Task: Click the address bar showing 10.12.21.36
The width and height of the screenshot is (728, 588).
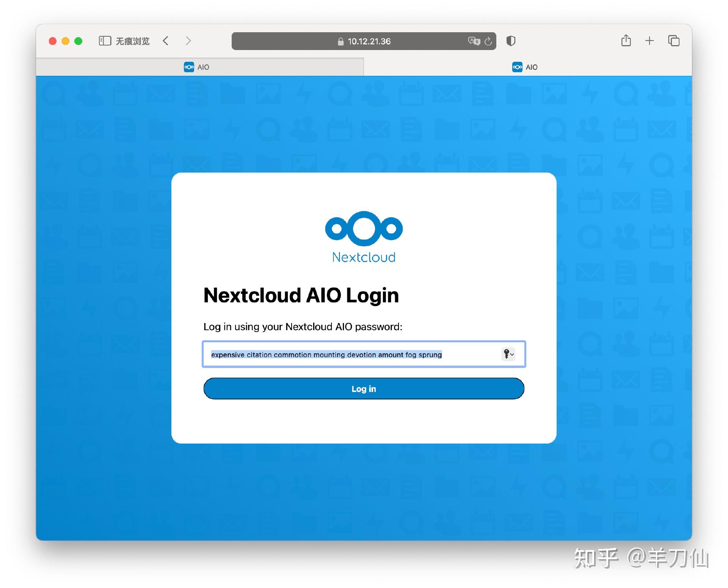Action: [364, 41]
